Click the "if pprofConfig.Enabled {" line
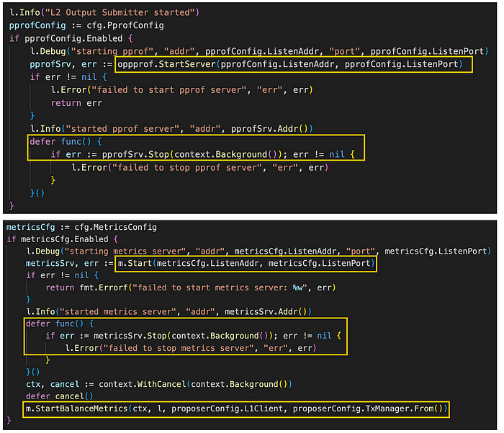The height and width of the screenshot is (433, 504). [x=71, y=38]
